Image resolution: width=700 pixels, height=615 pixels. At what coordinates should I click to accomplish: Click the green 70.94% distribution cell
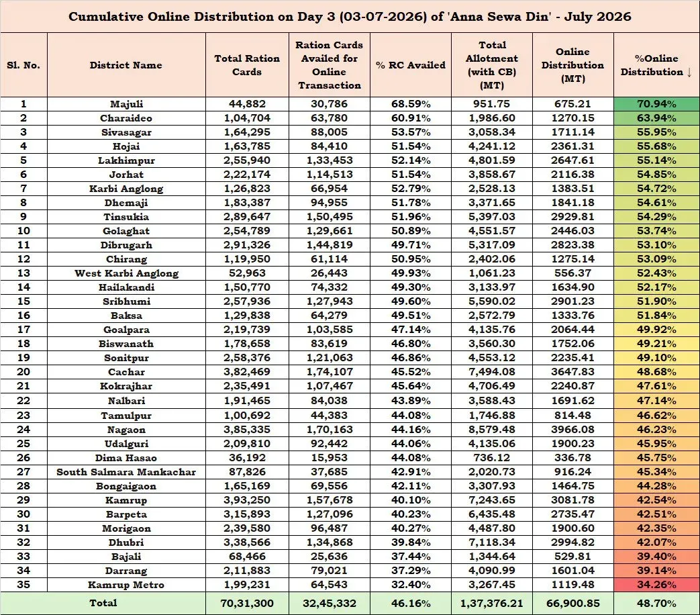[x=656, y=104]
